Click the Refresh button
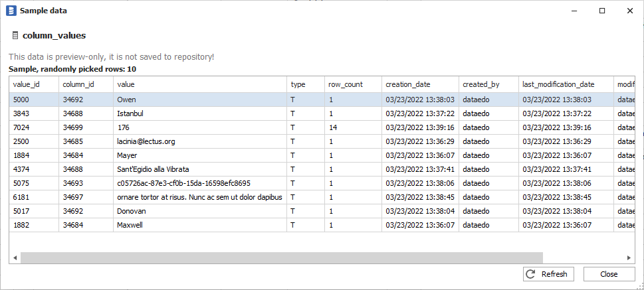The image size is (644, 290). tap(548, 274)
